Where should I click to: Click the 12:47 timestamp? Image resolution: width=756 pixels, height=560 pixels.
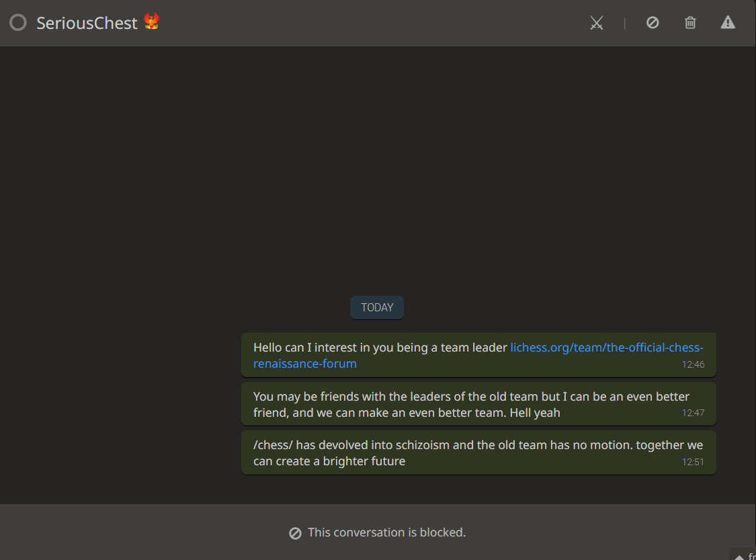693,413
